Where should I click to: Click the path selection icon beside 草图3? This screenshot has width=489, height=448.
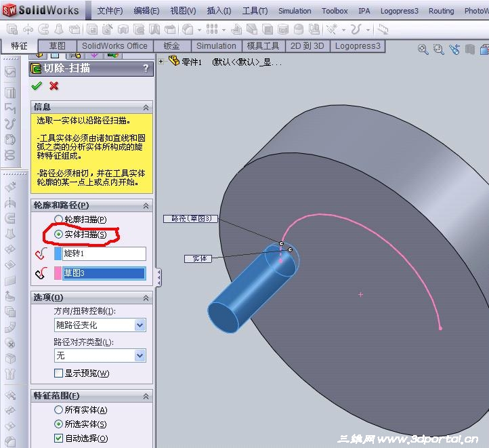coord(41,273)
